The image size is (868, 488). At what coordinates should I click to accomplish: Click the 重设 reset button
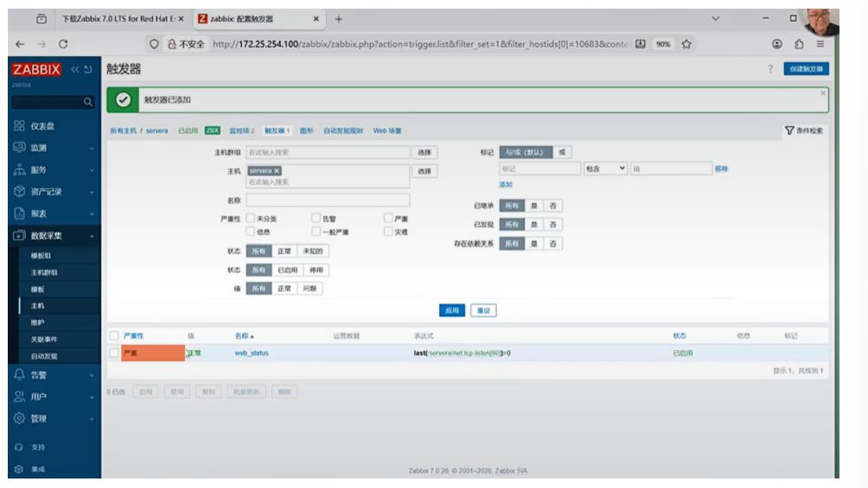[484, 310]
